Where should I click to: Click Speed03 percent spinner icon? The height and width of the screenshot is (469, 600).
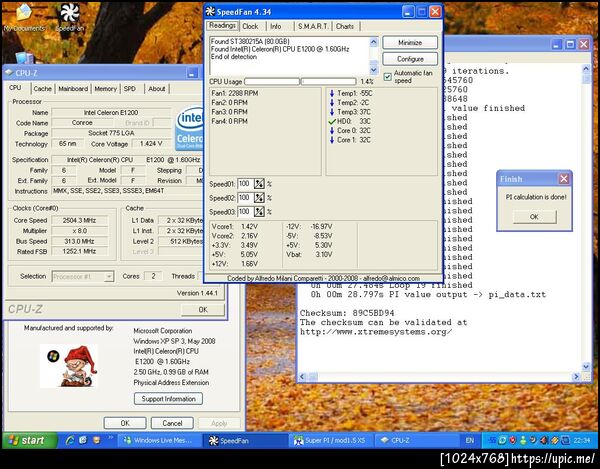point(259,212)
